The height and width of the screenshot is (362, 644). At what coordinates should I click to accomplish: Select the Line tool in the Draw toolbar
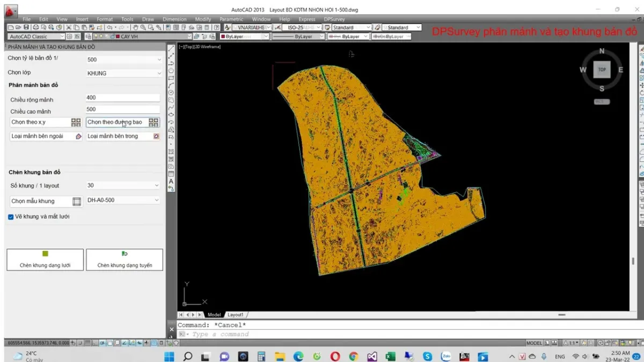pyautogui.click(x=171, y=49)
